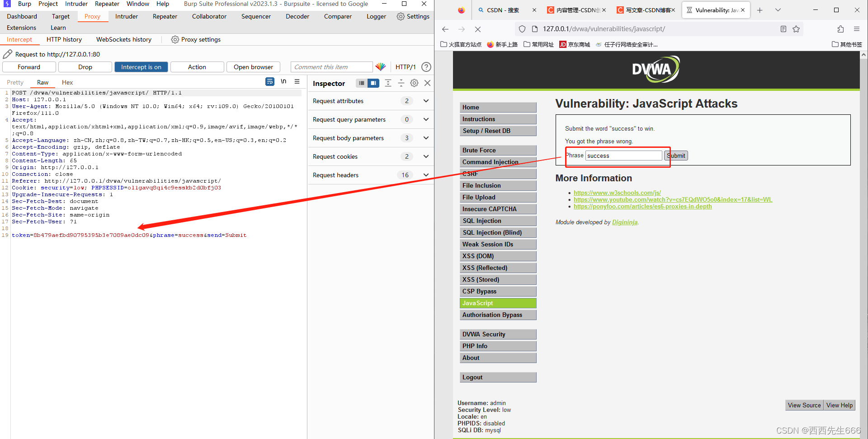Bookmark this page with star icon

tap(796, 29)
